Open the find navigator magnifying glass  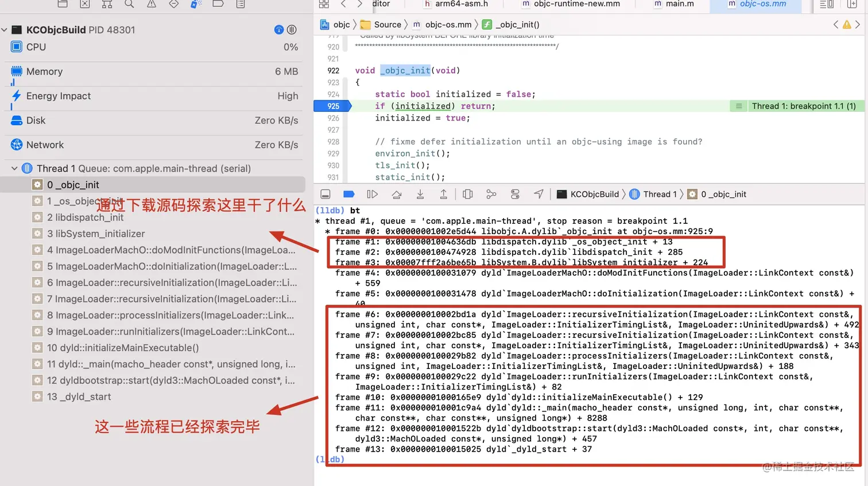point(129,5)
